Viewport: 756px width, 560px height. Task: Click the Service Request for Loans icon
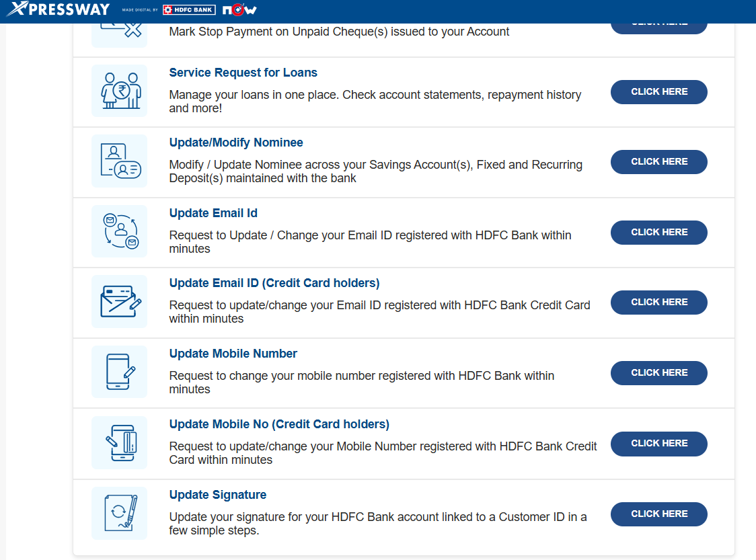point(120,91)
